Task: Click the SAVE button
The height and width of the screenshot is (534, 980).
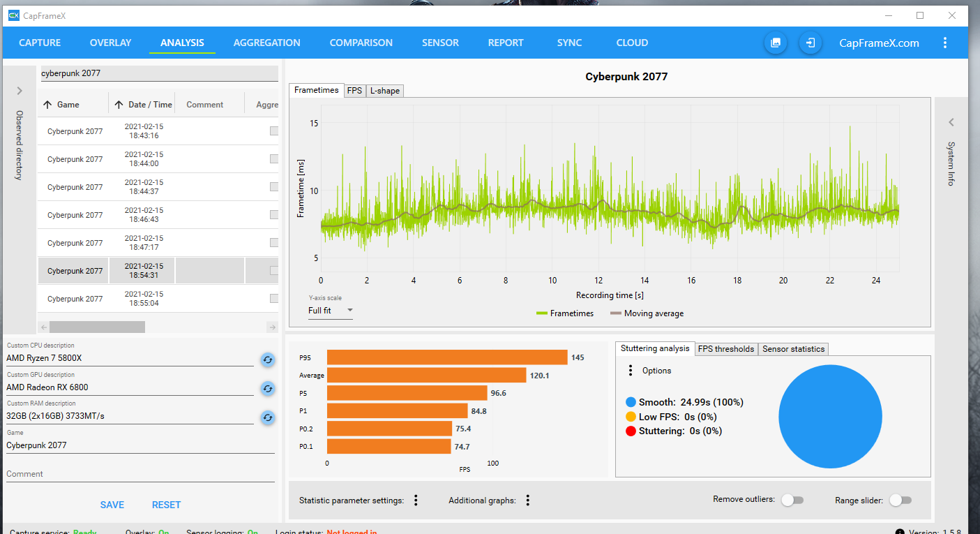Action: (x=112, y=505)
